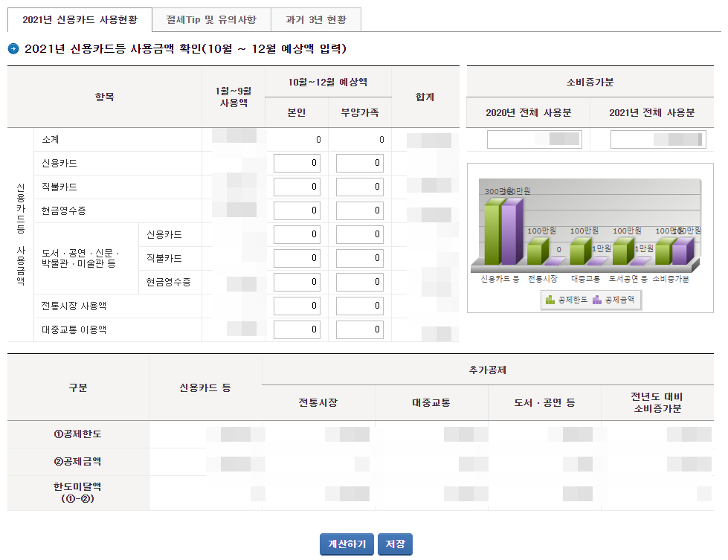
Task: Focus 도서·공연 직불카드 부양가족 field
Action: point(360,258)
